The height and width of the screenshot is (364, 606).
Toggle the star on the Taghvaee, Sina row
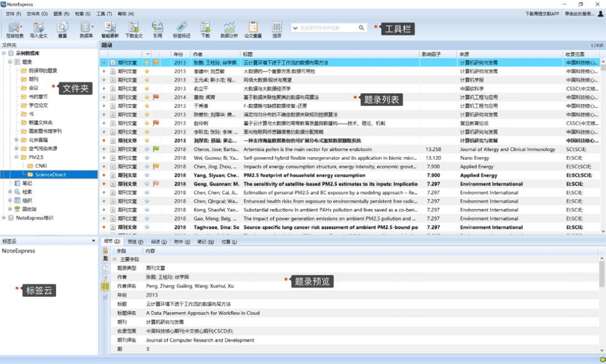click(x=147, y=227)
